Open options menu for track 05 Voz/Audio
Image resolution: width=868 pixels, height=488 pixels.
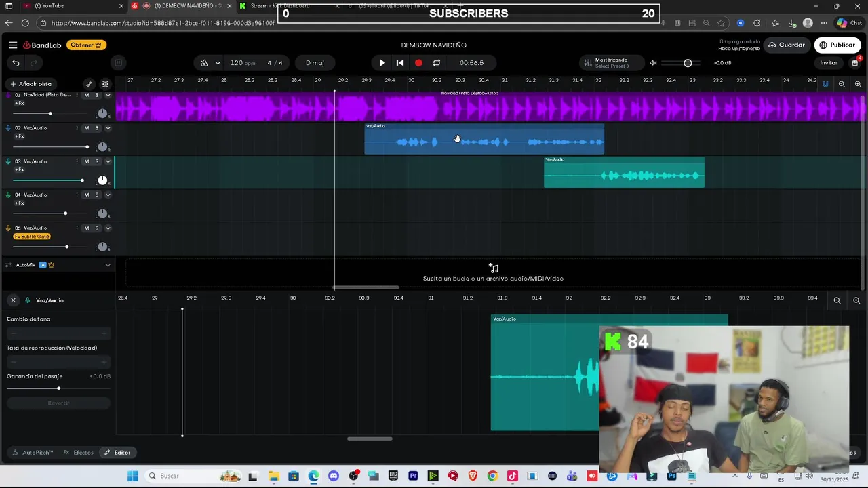click(77, 228)
